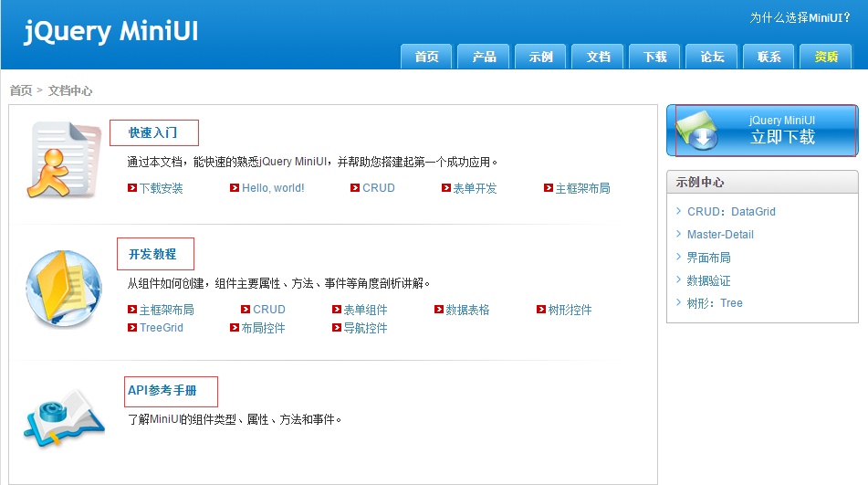Image resolution: width=868 pixels, height=485 pixels.
Task: Open the 快速入门 heading link
Action: pyautogui.click(x=152, y=132)
